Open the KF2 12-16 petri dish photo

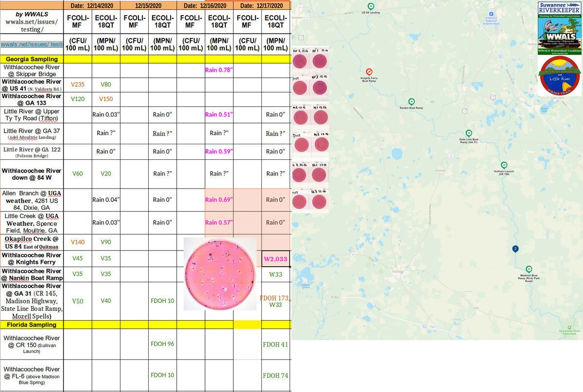tap(301, 61)
